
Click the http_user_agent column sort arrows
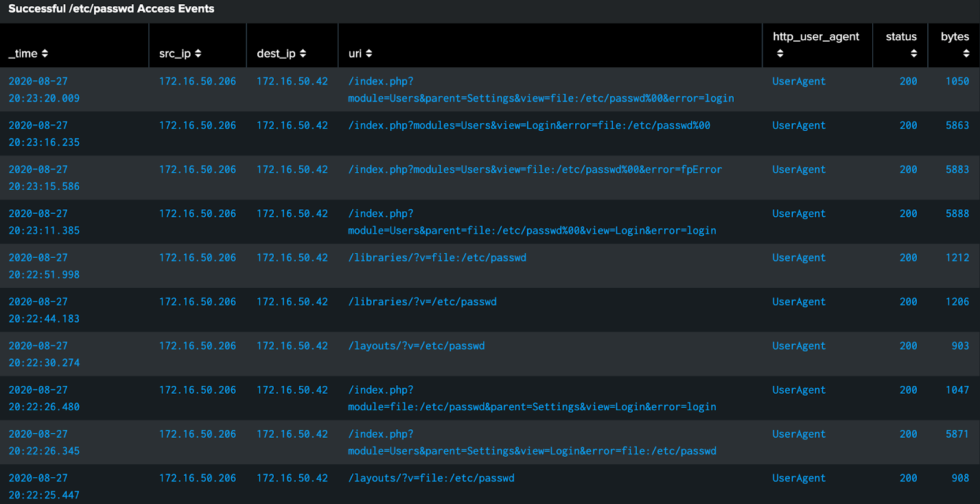[780, 53]
